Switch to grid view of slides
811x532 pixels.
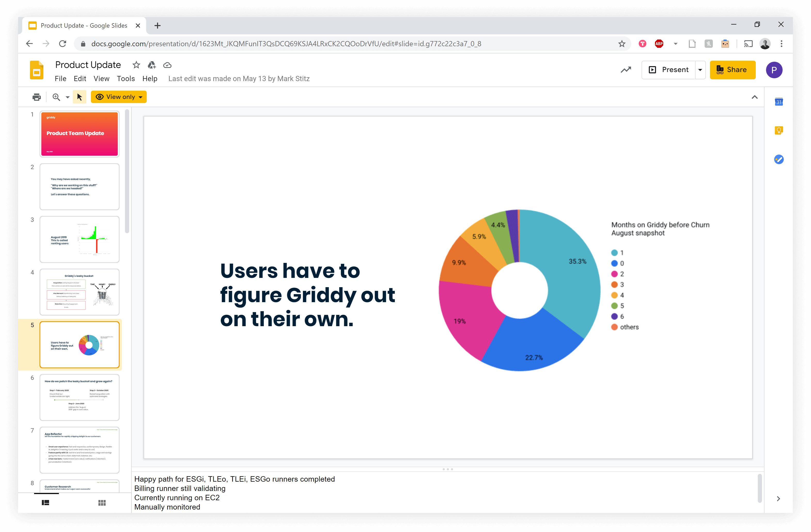pos(102,503)
